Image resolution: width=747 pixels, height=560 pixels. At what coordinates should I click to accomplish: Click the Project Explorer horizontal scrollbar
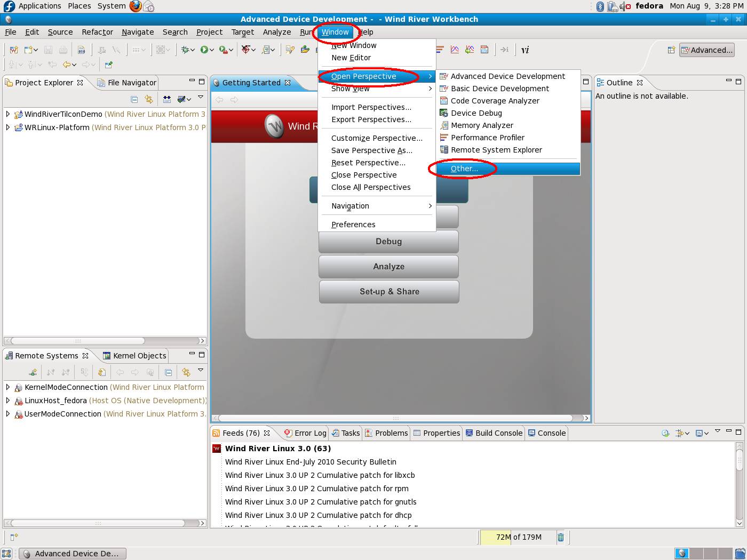click(105, 340)
